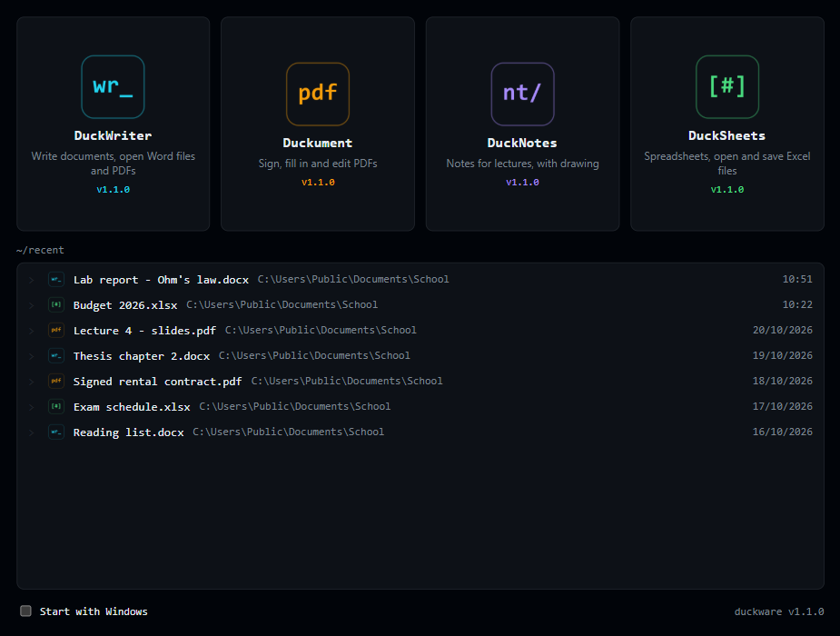
Task: Click the DuckWriter card title
Action: (x=113, y=135)
